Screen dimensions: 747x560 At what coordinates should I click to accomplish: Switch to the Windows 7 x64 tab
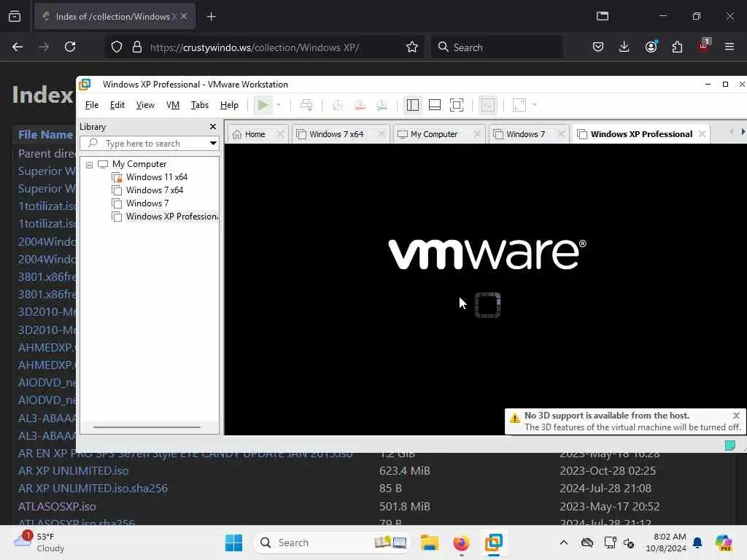click(x=336, y=134)
